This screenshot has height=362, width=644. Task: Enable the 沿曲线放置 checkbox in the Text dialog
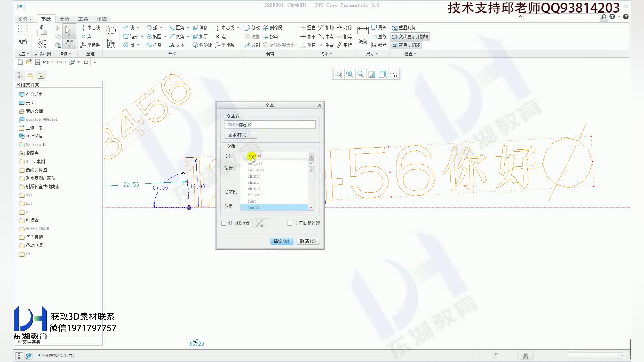point(224,223)
